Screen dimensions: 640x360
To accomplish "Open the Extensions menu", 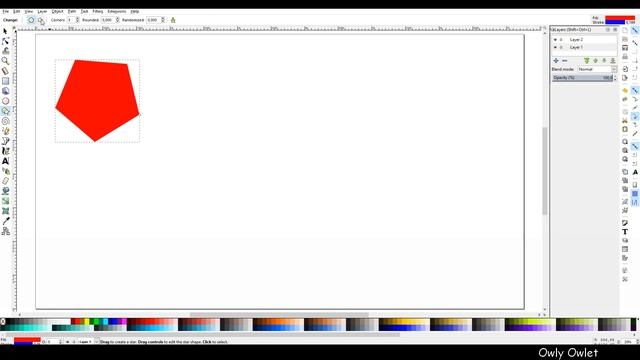I will pyautogui.click(x=117, y=11).
